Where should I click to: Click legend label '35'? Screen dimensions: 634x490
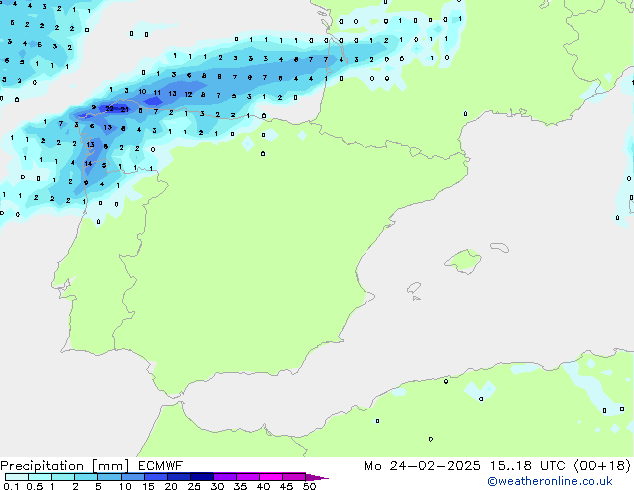click(240, 486)
